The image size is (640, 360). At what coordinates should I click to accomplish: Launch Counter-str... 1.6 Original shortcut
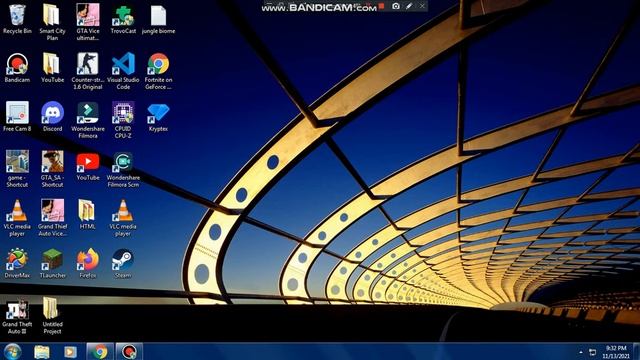(x=88, y=71)
